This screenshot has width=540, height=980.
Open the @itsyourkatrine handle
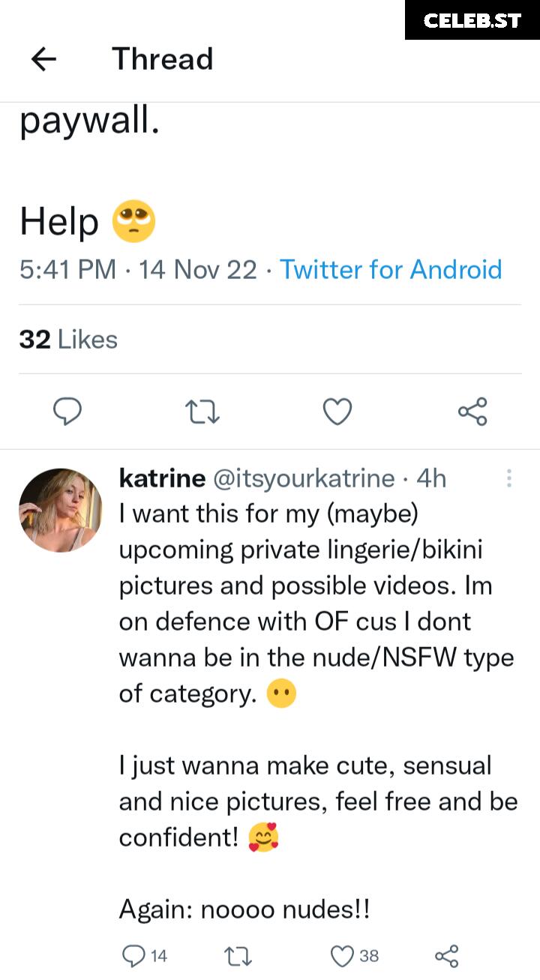[x=304, y=478]
